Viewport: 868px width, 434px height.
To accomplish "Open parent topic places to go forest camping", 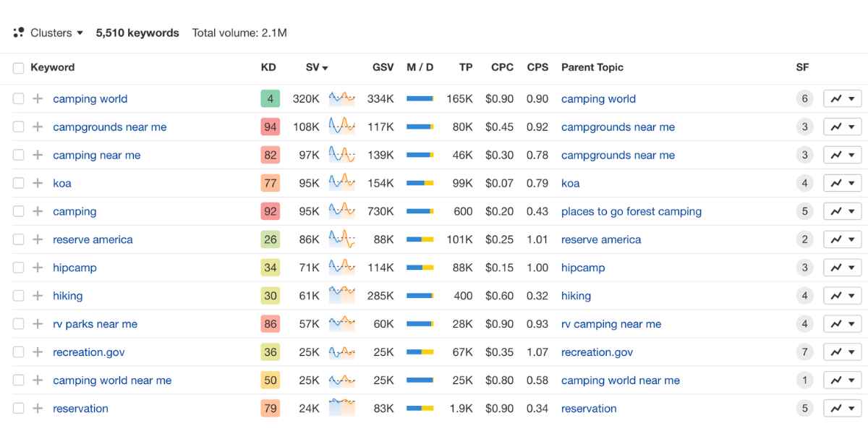I will pyautogui.click(x=631, y=212).
